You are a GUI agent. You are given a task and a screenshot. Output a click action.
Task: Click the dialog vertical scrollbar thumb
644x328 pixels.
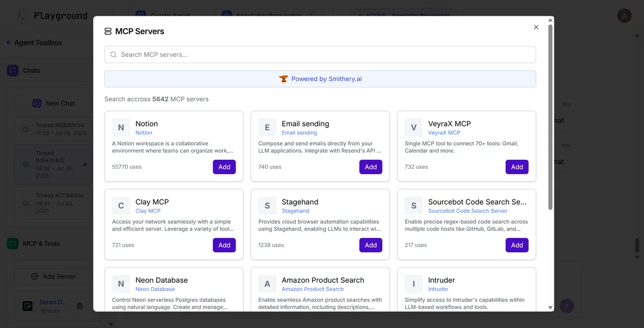[x=550, y=117]
